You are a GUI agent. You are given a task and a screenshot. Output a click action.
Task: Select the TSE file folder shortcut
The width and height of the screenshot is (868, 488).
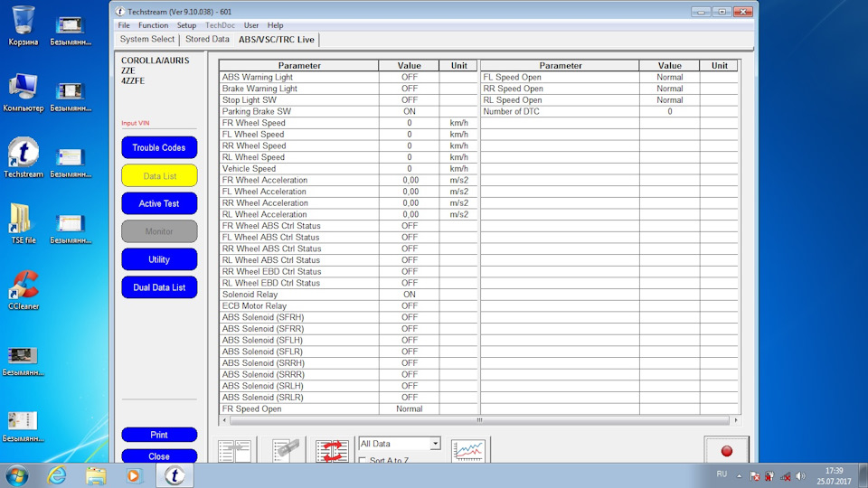click(x=24, y=224)
